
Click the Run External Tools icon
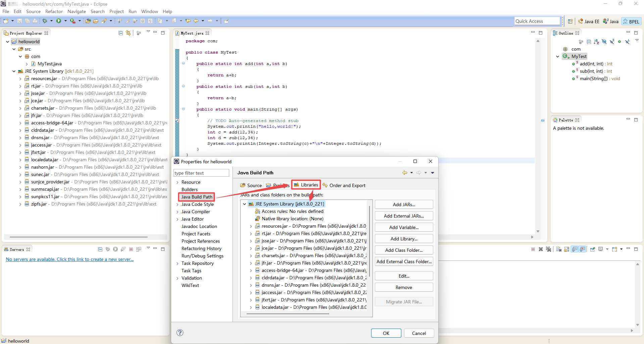coord(72,21)
